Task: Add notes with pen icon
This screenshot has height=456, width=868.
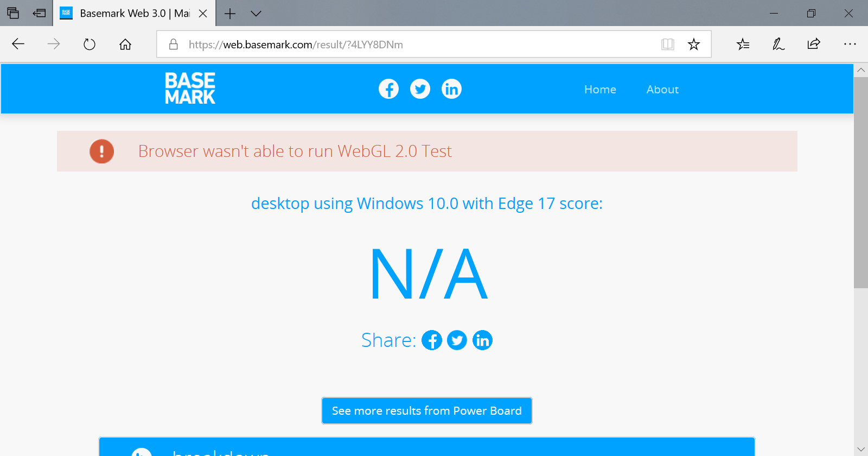Action: pos(778,44)
